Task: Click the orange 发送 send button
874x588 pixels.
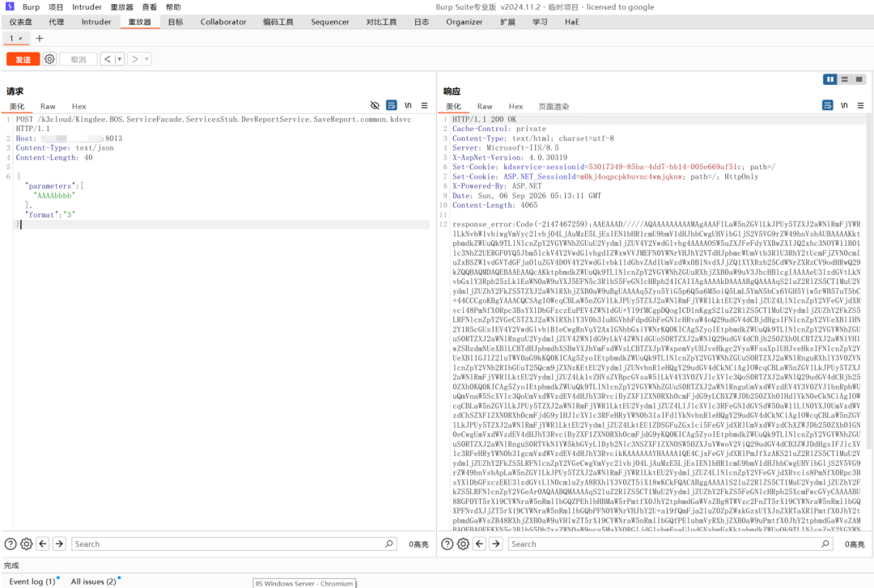Action: pos(23,59)
